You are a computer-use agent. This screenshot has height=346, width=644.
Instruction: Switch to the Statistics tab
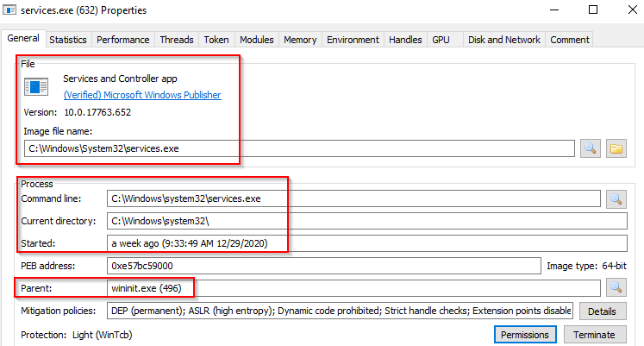pos(68,40)
